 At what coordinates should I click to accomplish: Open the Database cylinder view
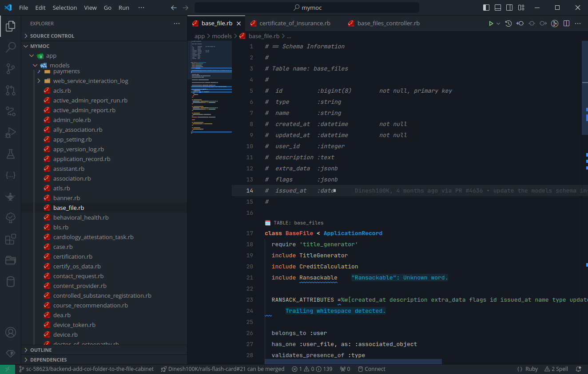tap(11, 282)
